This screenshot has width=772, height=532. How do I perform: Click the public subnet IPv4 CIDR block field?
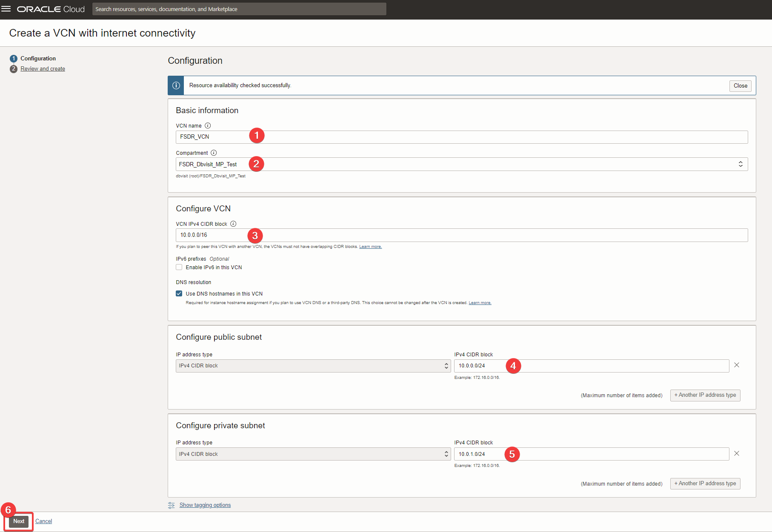pos(592,366)
